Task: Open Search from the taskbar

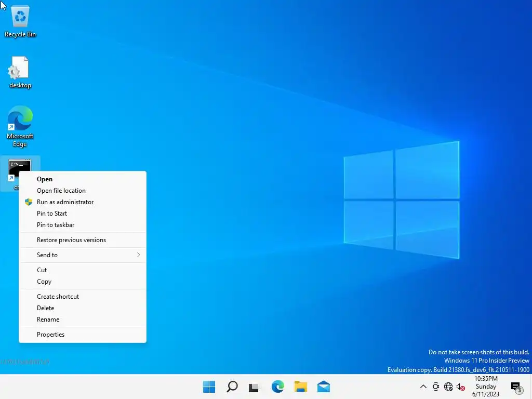Action: tap(232, 387)
